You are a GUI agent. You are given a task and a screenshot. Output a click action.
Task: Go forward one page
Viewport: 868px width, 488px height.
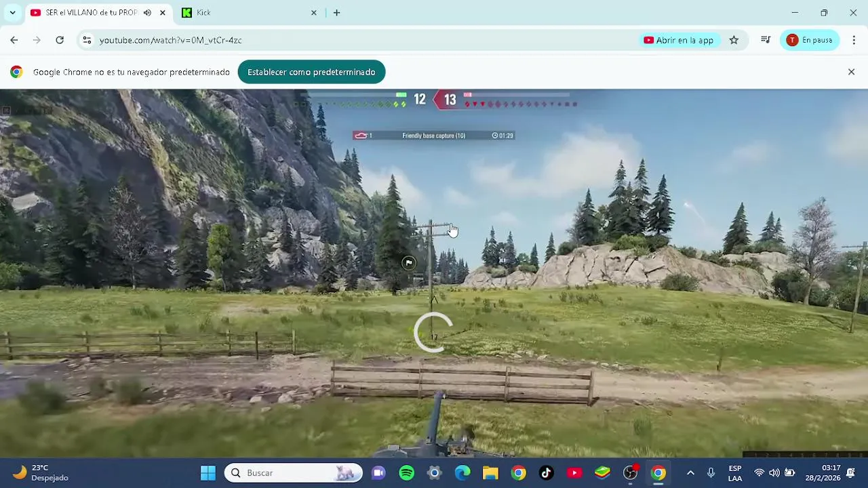pyautogui.click(x=37, y=40)
